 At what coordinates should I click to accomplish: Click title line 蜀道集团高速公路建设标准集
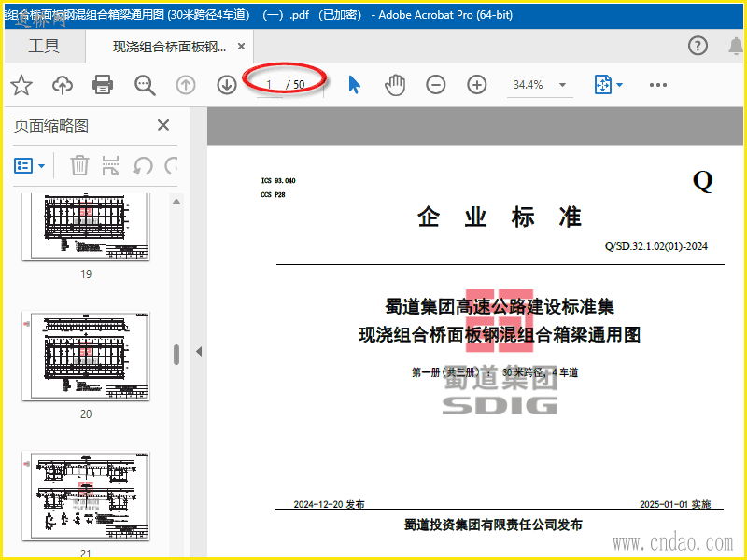(500, 306)
